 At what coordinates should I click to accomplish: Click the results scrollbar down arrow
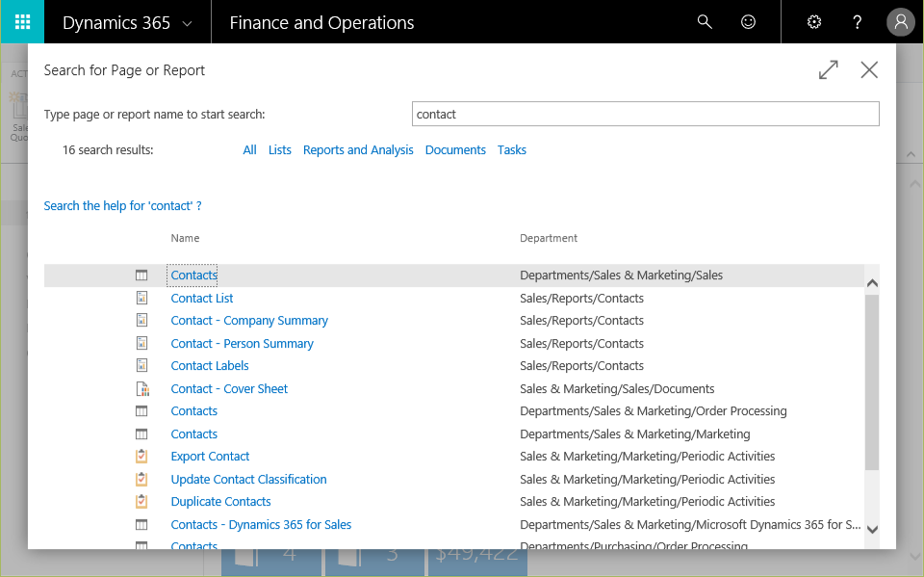(x=873, y=529)
